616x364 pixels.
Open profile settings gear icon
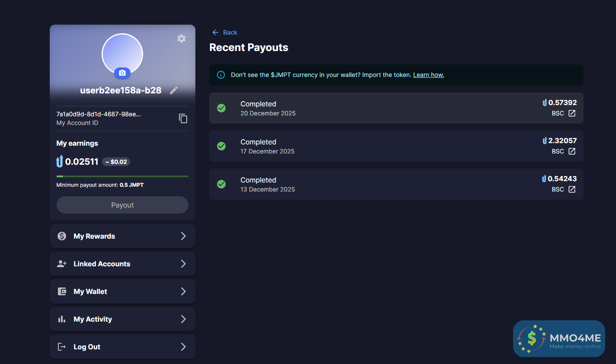[x=182, y=38]
